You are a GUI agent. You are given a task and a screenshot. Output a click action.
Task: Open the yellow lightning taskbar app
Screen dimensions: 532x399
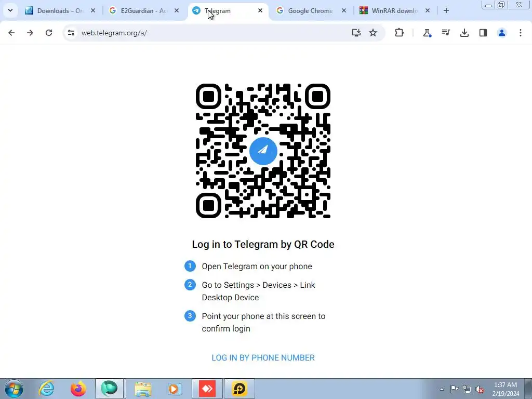pyautogui.click(x=240, y=389)
